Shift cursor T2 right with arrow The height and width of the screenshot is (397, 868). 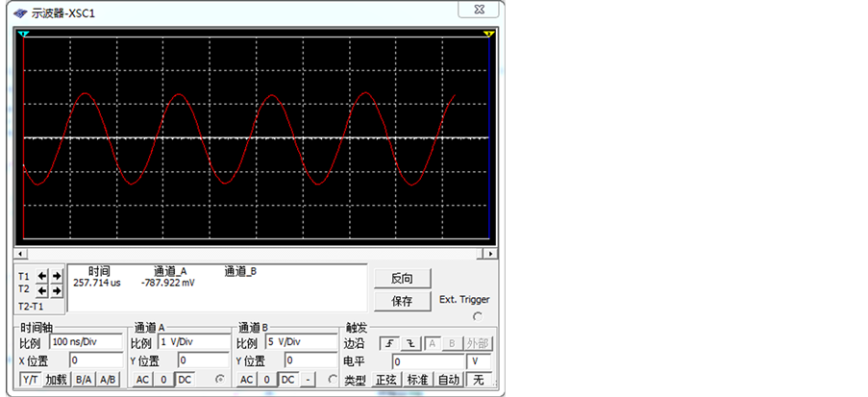click(x=56, y=289)
